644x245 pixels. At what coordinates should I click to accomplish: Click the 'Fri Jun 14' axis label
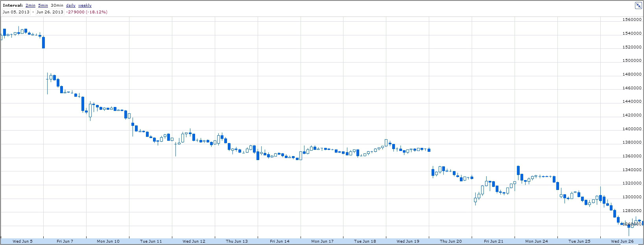[x=280, y=241]
